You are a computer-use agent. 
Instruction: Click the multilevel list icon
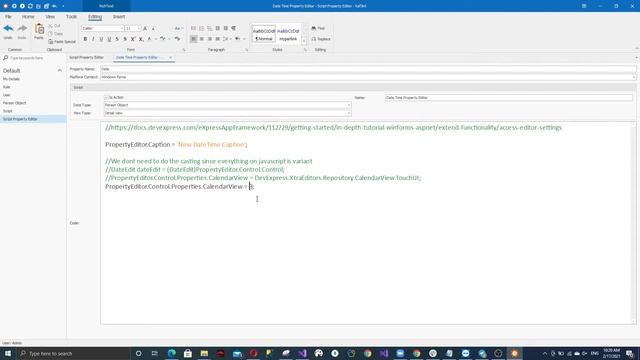(209, 28)
